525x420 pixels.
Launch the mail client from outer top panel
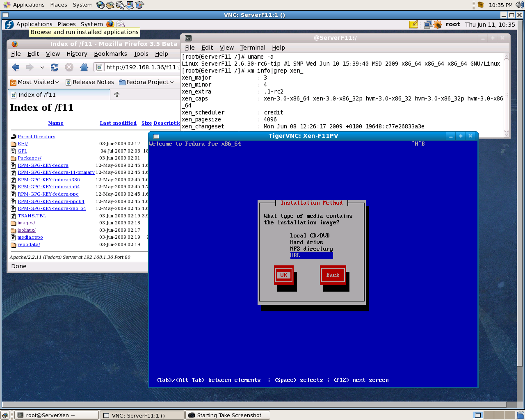click(110, 5)
